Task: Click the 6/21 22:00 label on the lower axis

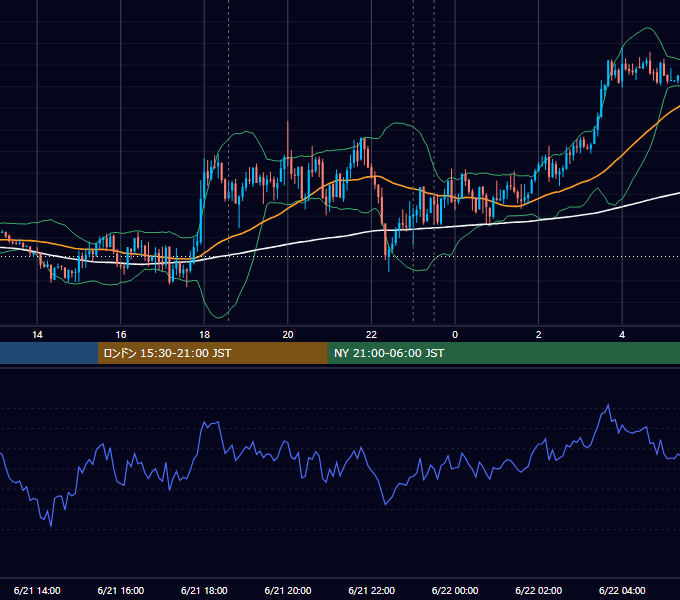Action: click(372, 590)
